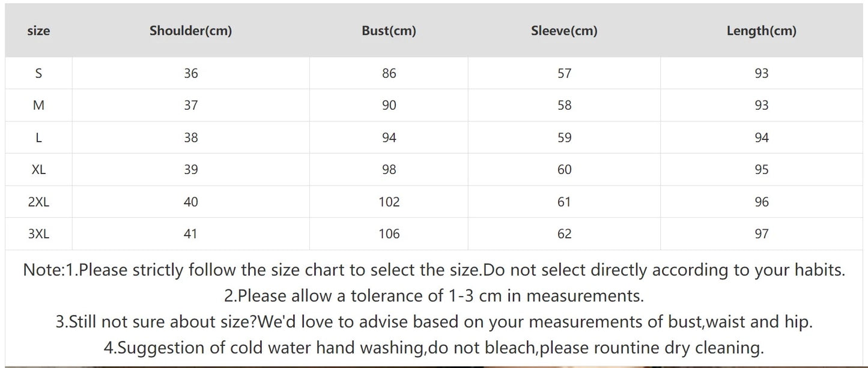Click length value 97 for 3XL
Screen dimensions: 868x368
coord(761,234)
